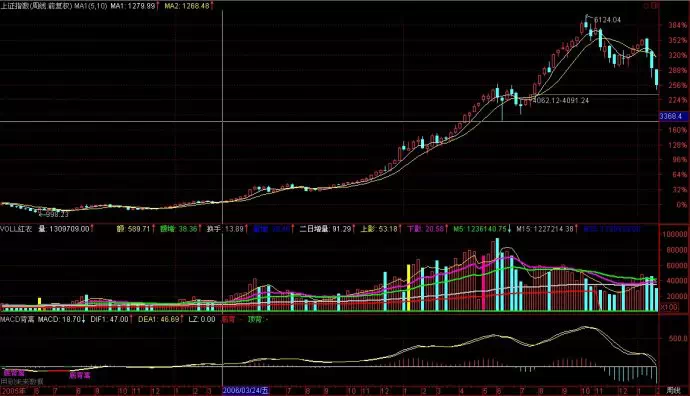This screenshot has height=396, width=690.
Task: Click the 4062.12-4091.24 gap label
Action: pos(561,100)
